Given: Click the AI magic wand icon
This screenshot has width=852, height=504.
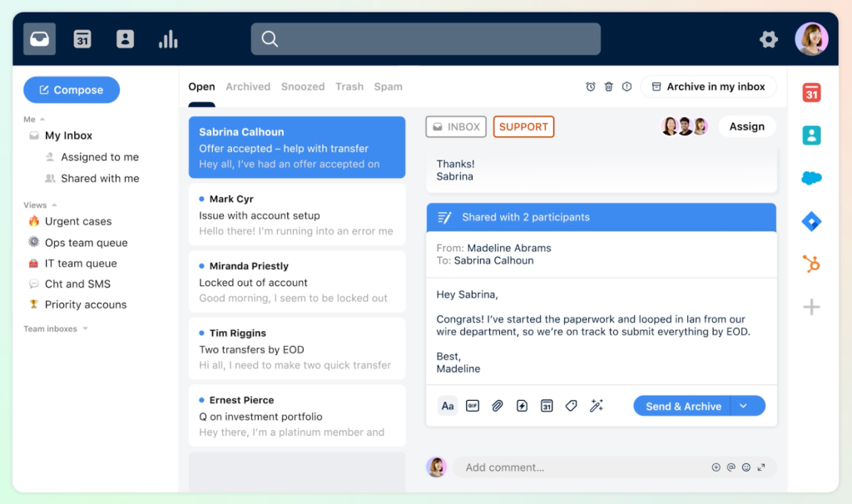Looking at the screenshot, I should pos(596,406).
